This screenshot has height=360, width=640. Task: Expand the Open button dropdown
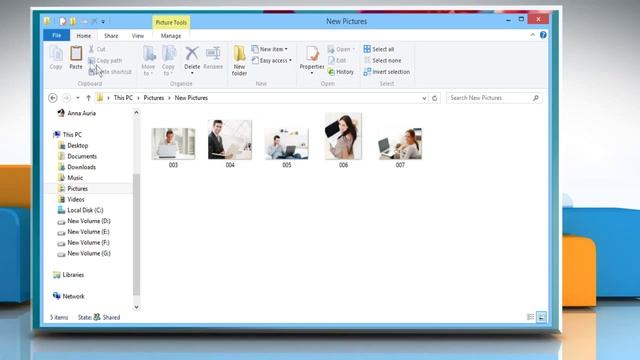tap(353, 49)
